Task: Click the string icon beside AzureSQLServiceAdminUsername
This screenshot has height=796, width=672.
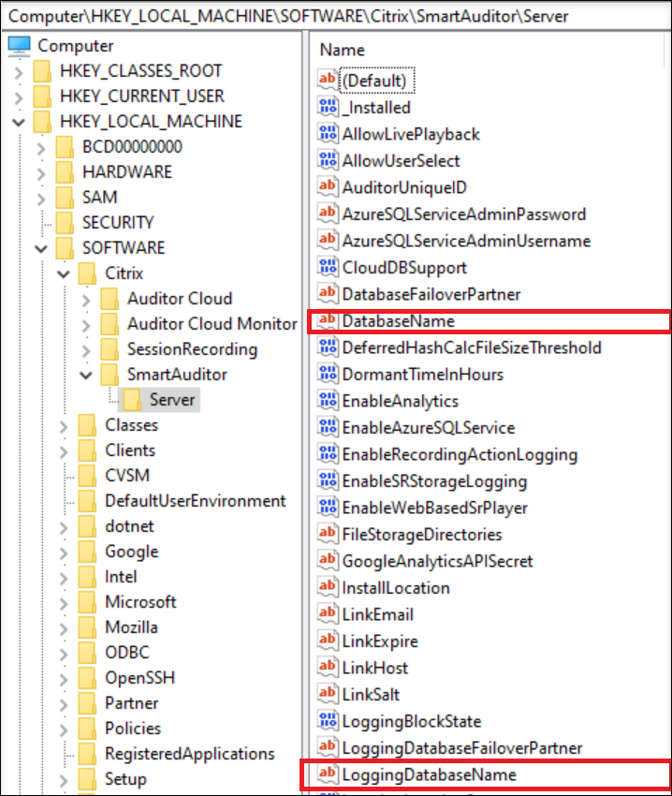Action: coord(328,240)
